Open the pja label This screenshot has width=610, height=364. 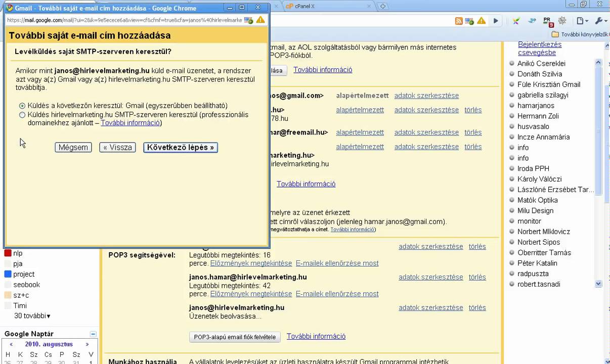[18, 264]
